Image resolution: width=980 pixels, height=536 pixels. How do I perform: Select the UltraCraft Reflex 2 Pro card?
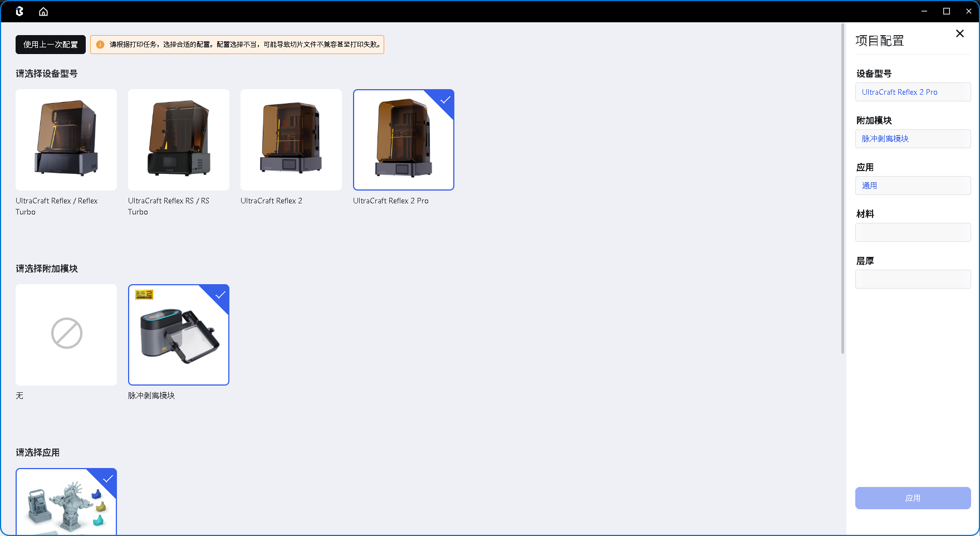coord(404,140)
